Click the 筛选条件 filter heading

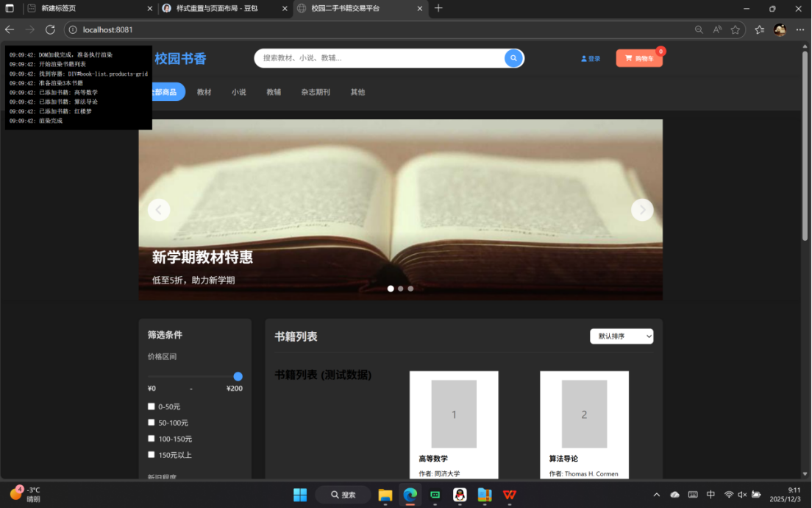tap(165, 335)
